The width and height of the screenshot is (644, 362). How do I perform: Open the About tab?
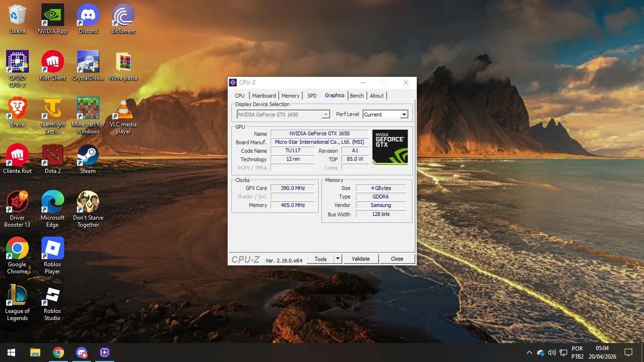377,96
